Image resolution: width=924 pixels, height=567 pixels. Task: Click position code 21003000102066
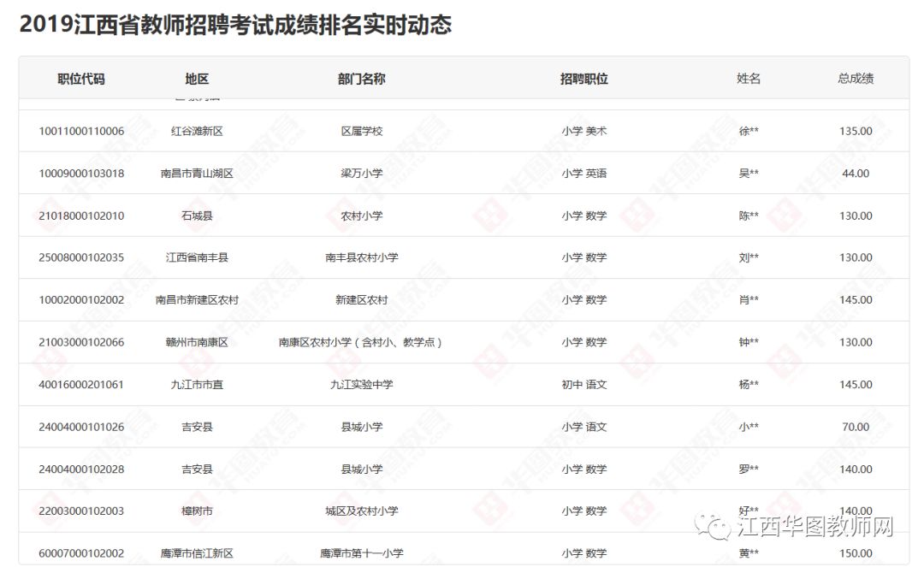point(81,343)
